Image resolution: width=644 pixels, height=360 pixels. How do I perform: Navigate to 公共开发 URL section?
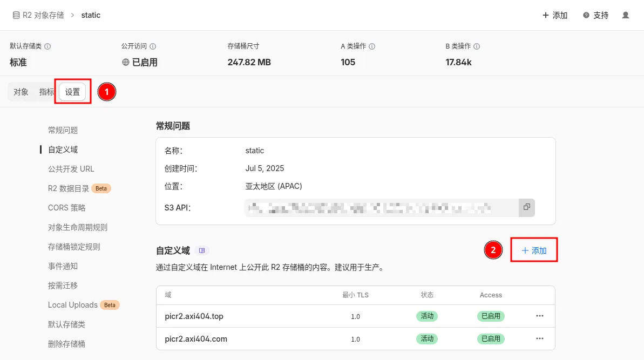pyautogui.click(x=71, y=169)
